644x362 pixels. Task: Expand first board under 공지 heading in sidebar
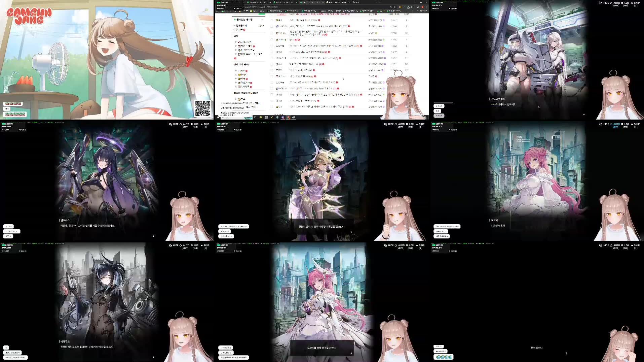(x=236, y=42)
